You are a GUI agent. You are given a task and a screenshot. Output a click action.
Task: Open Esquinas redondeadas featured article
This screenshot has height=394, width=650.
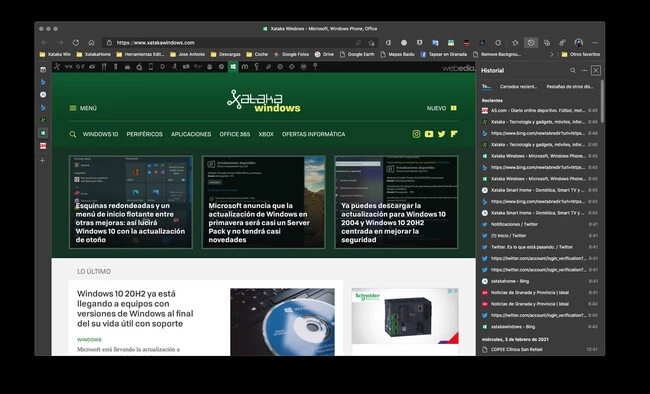click(x=131, y=202)
